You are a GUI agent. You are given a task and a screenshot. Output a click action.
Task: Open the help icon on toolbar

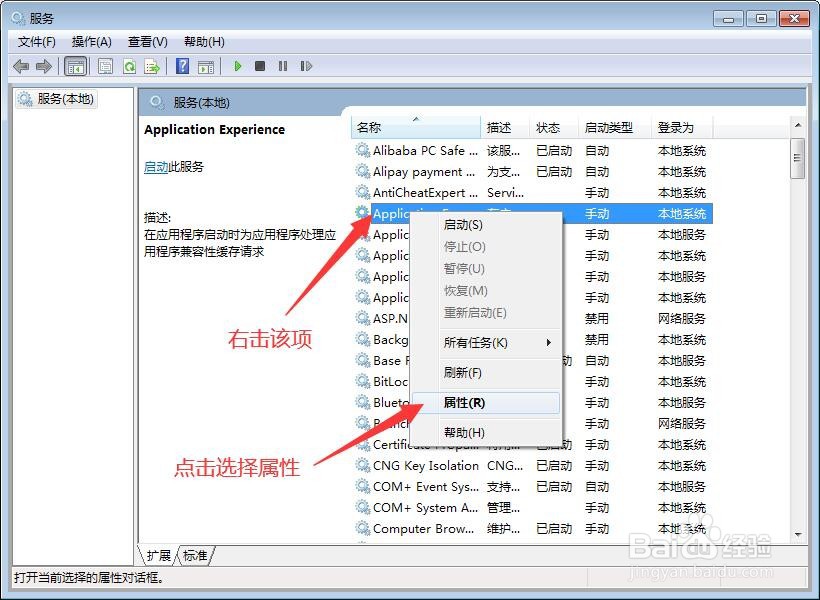(182, 66)
